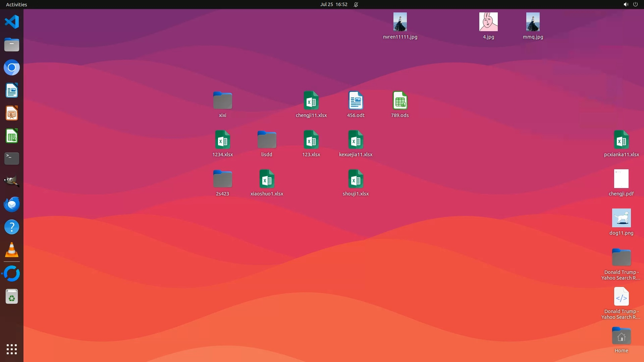Image resolution: width=644 pixels, height=362 pixels.
Task: Open Visual Studio Code from dock
Action: tap(12, 22)
